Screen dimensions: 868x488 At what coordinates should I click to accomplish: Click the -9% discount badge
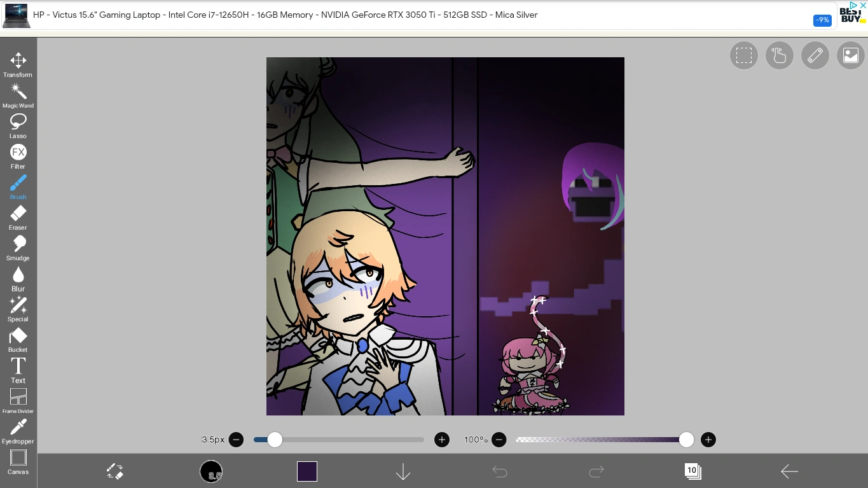pyautogui.click(x=822, y=20)
